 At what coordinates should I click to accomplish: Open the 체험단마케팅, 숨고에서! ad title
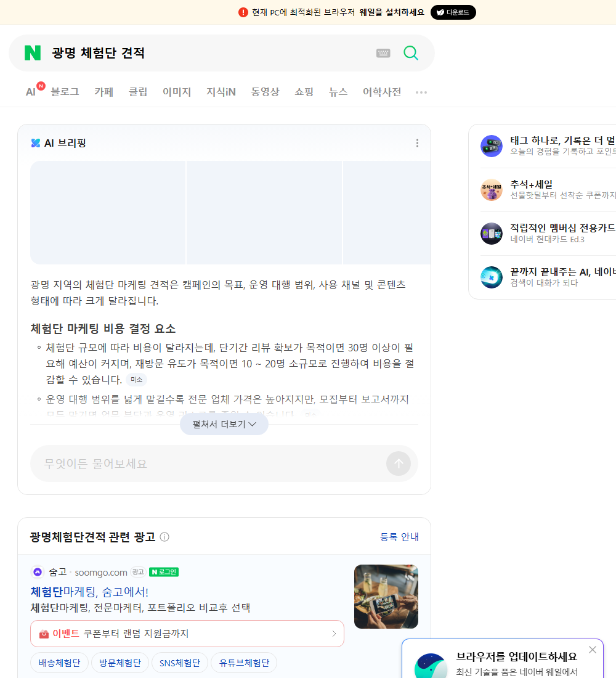[x=89, y=592]
